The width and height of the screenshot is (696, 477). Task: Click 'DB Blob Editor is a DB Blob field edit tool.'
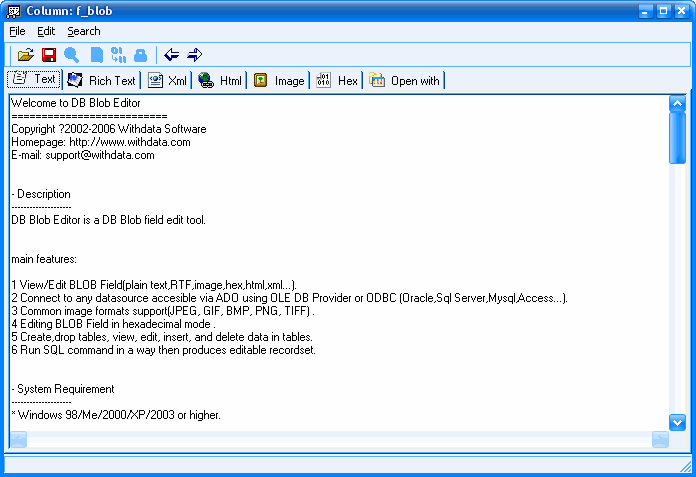[108, 220]
